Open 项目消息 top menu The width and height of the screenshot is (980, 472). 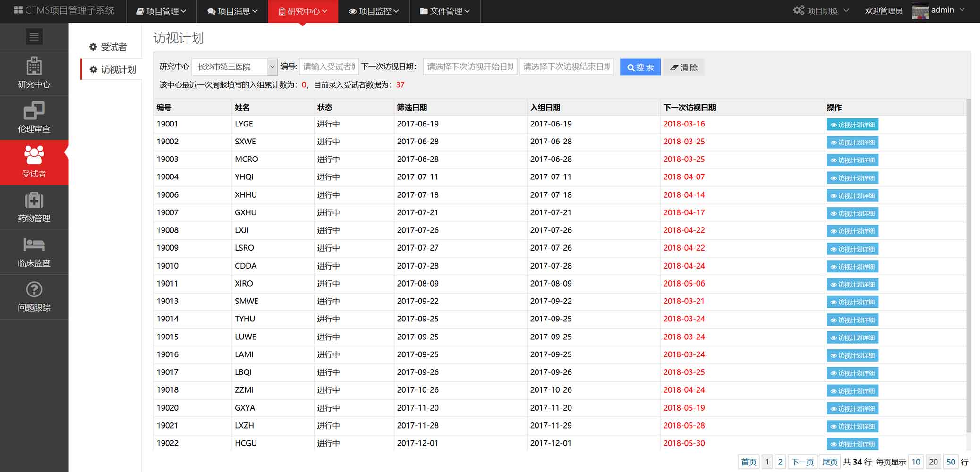pyautogui.click(x=232, y=11)
